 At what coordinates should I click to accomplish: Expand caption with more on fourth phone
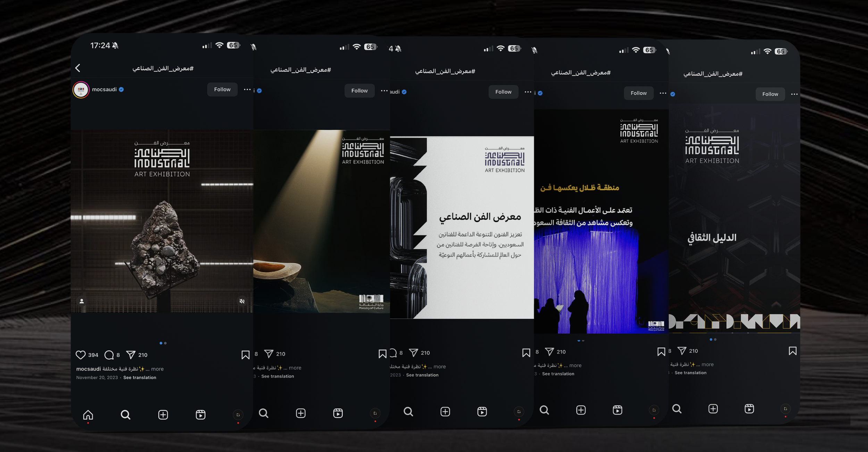(x=575, y=366)
